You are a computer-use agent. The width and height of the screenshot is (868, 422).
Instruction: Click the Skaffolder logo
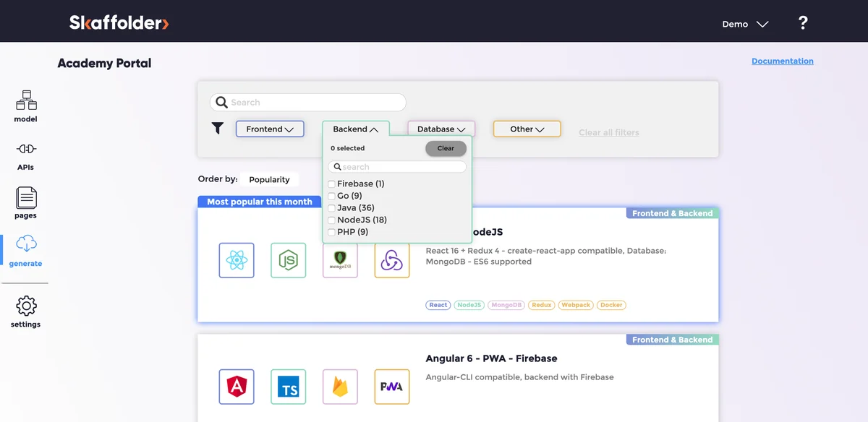click(x=119, y=23)
